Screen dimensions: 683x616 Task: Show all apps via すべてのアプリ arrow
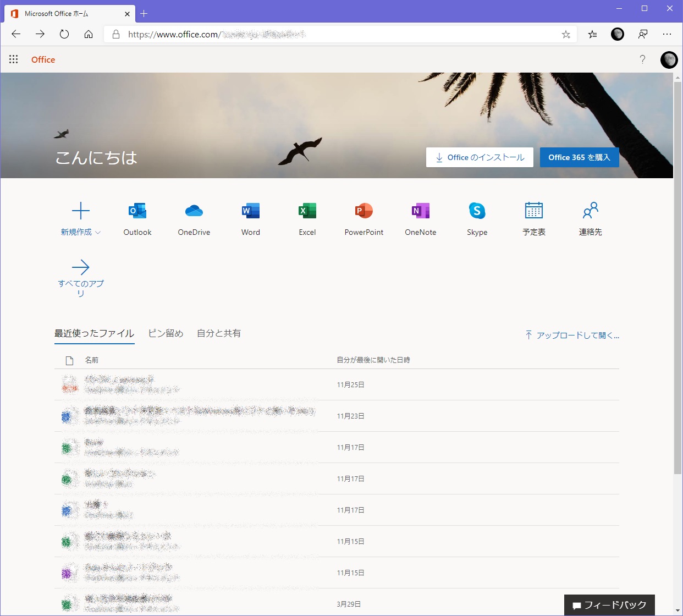[81, 278]
